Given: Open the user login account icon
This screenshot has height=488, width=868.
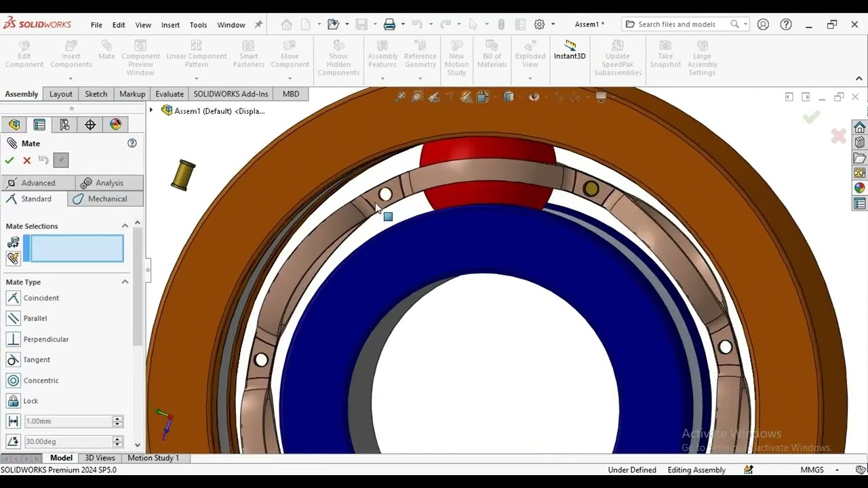Looking at the screenshot, I should tap(763, 24).
